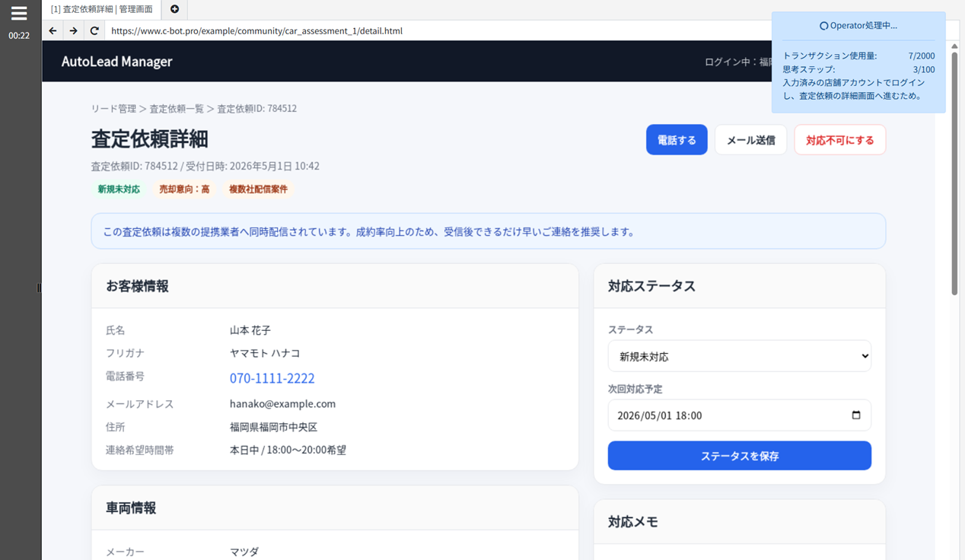Click the 複数社配信案件 tag badge
The image size is (965, 560).
258,189
